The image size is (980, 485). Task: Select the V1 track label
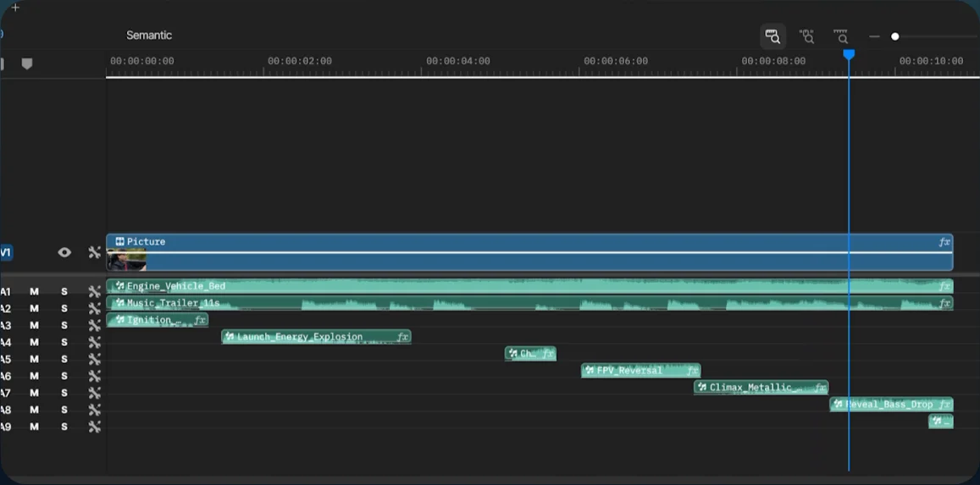pos(6,253)
